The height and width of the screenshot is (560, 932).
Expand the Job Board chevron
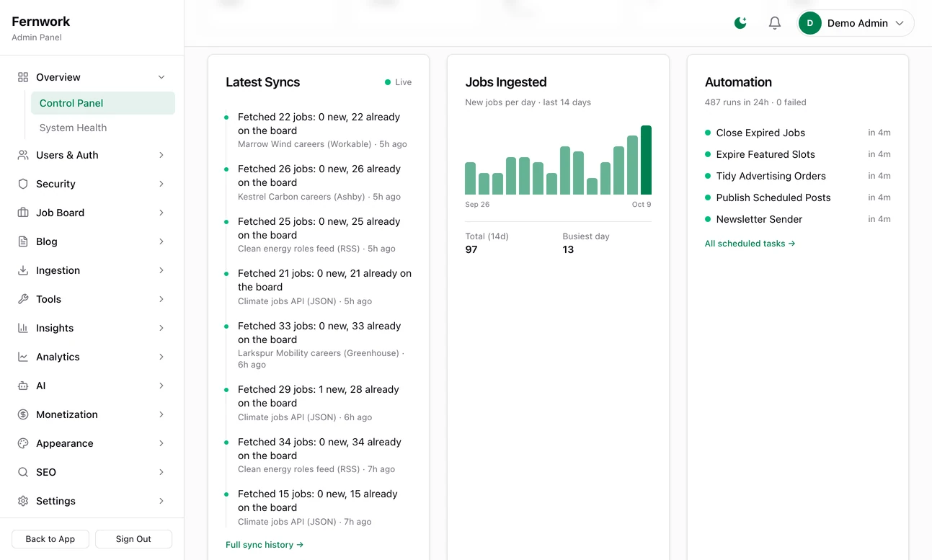[161, 213]
